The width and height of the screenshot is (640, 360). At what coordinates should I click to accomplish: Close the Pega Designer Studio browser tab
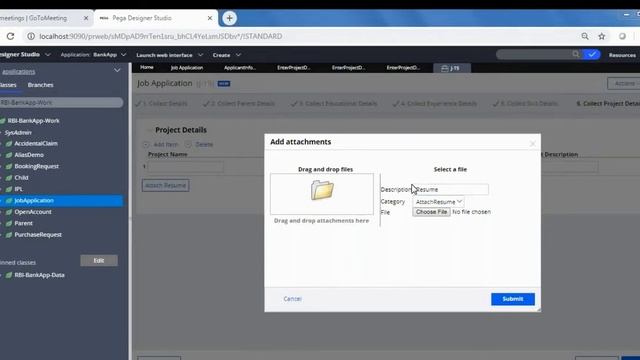click(x=210, y=18)
